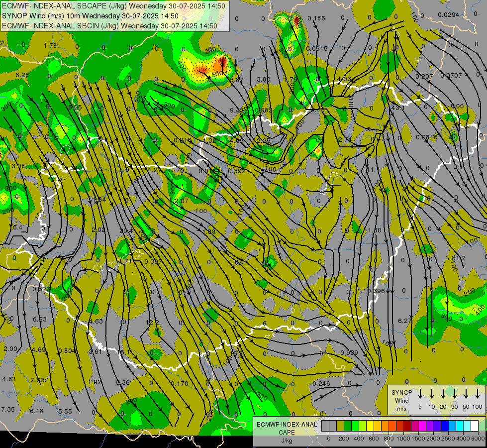Click the map value '0.804'
Image resolution: width=487 pixels, height=448 pixels.
coord(67,351)
